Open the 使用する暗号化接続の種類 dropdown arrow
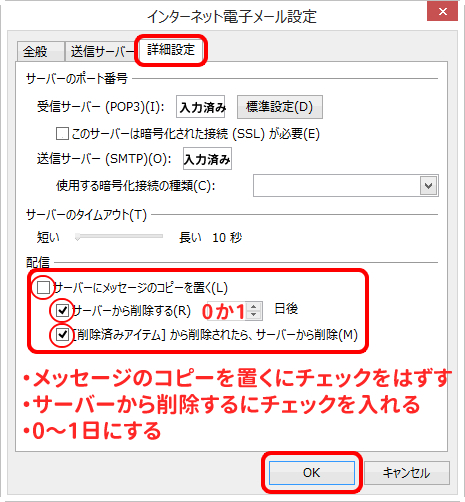The width and height of the screenshot is (465, 502). click(x=428, y=185)
